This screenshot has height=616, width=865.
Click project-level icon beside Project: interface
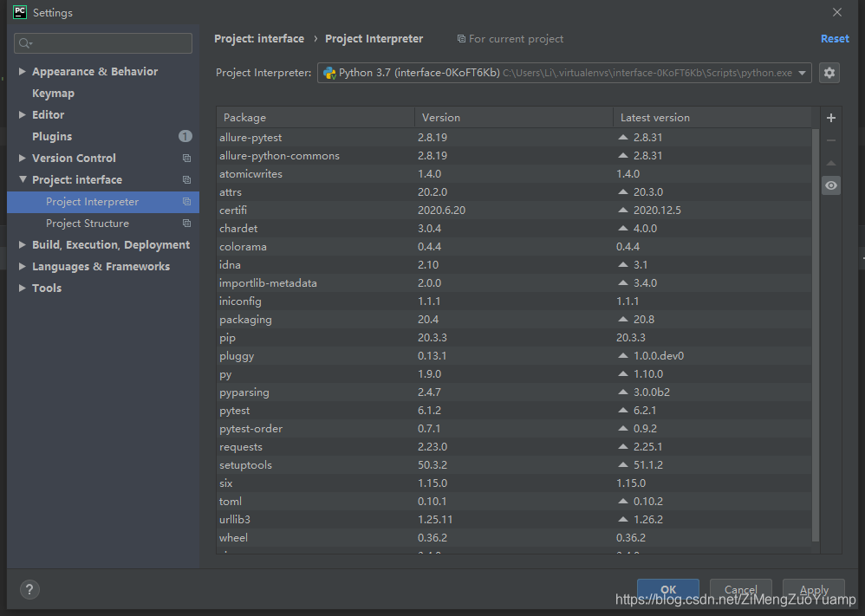[186, 180]
